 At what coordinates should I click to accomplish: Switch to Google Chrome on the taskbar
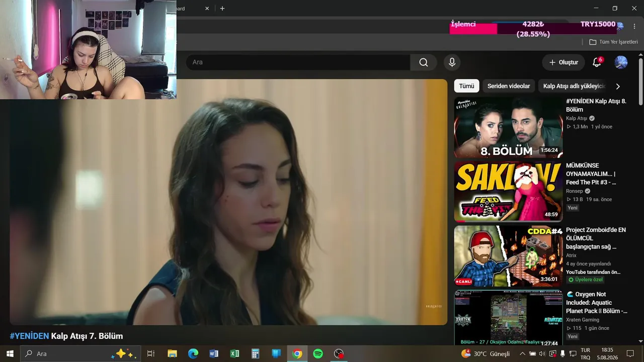[x=297, y=353]
